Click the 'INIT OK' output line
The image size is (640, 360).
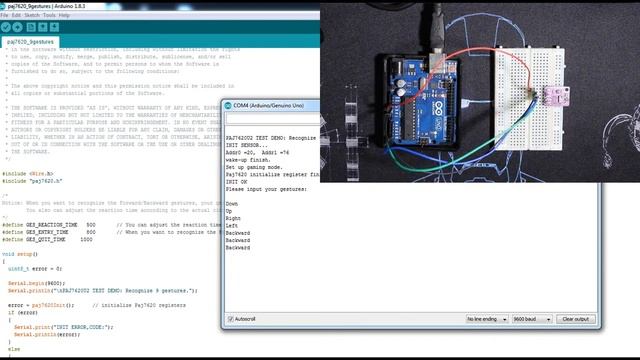237,182
